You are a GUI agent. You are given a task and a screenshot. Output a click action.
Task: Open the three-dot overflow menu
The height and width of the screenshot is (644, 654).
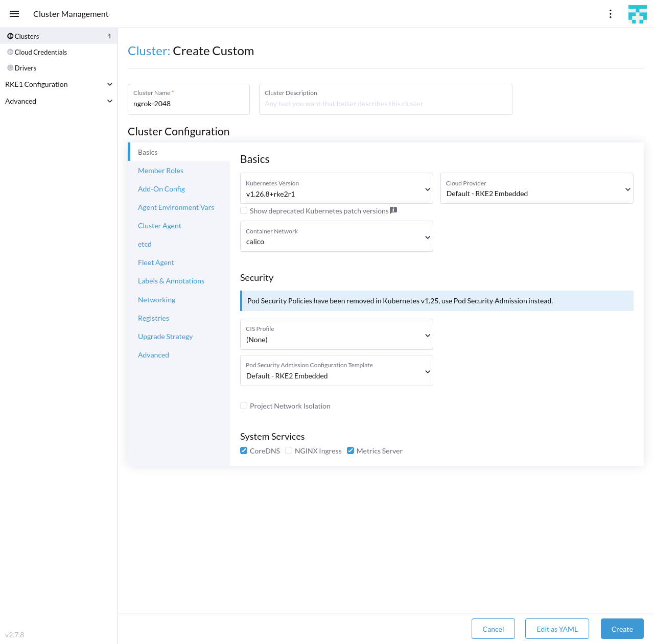(611, 14)
